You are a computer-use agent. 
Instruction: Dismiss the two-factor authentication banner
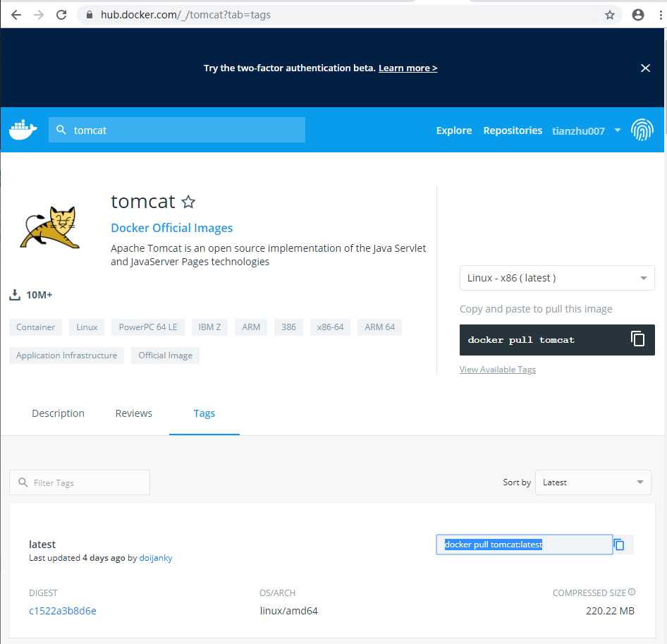tap(645, 68)
